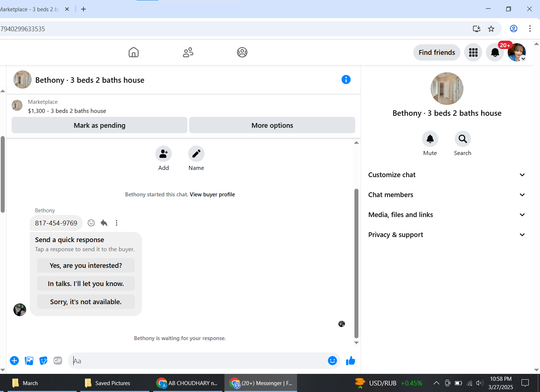Image resolution: width=540 pixels, height=392 pixels.
Task: Send quick response 'In talks. I'll let you know.'
Action: pyautogui.click(x=86, y=283)
